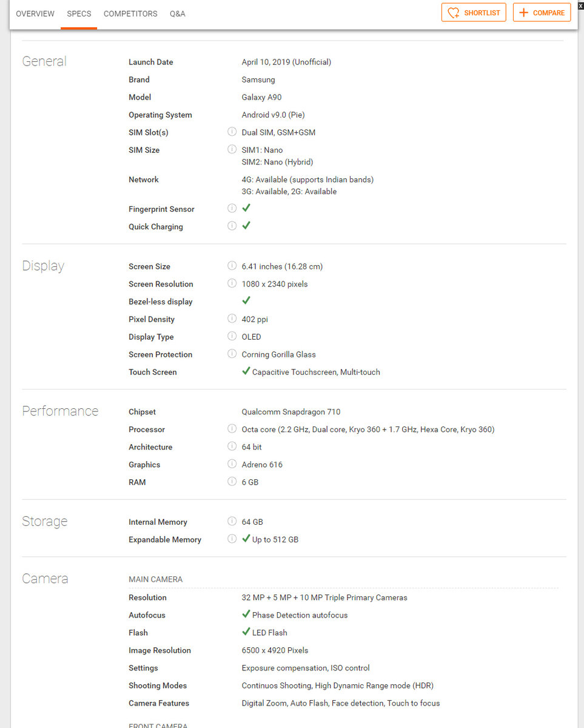Show info about Display Type
Screen dimensions: 584x728
pyautogui.click(x=232, y=336)
